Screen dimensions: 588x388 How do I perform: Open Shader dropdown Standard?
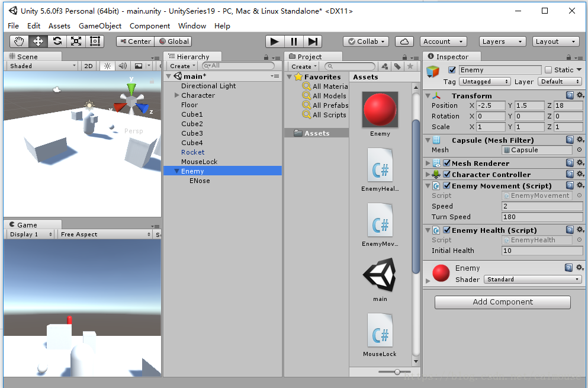pos(532,279)
